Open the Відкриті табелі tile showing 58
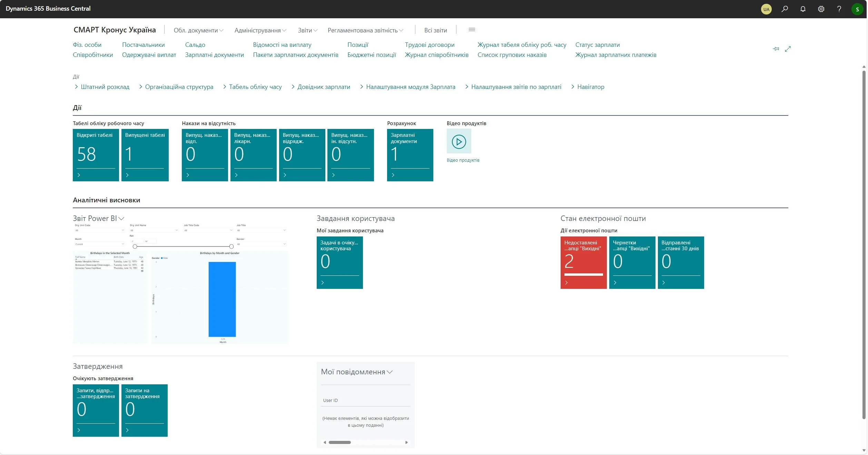 [x=96, y=155]
